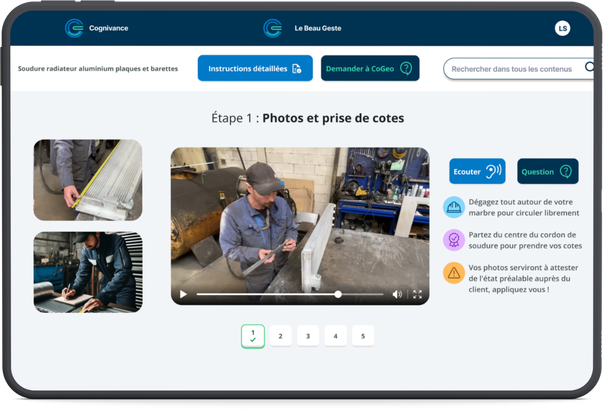Click tip 'Partez du centre du cordon'
The image size is (603, 412).
point(525,240)
